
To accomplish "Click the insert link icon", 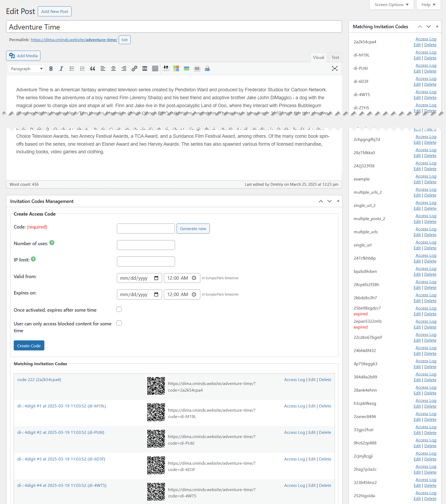I will [134, 69].
